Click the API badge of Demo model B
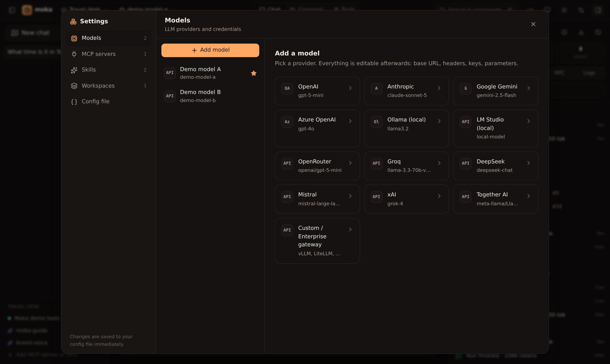The width and height of the screenshot is (610, 364). click(170, 96)
